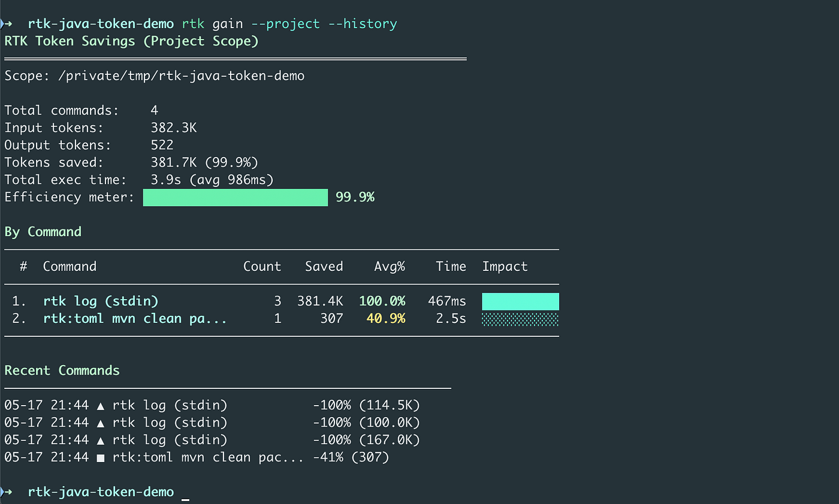Click the recent command showing '(114.5K)'
Image resolution: width=839 pixels, height=504 pixels.
point(212,405)
